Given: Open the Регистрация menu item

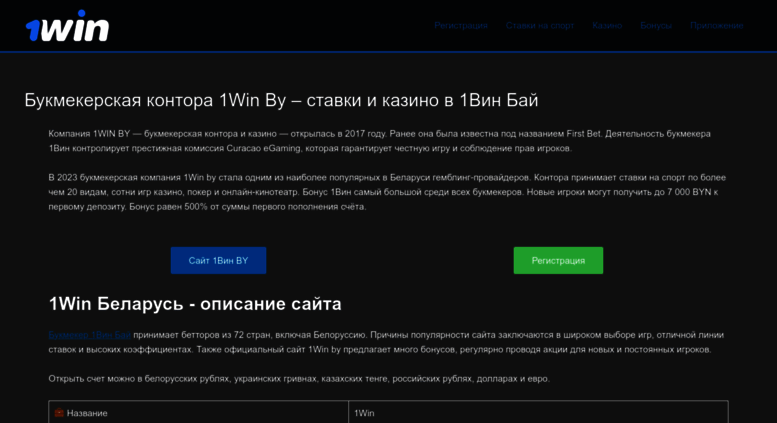Looking at the screenshot, I should pyautogui.click(x=461, y=25).
